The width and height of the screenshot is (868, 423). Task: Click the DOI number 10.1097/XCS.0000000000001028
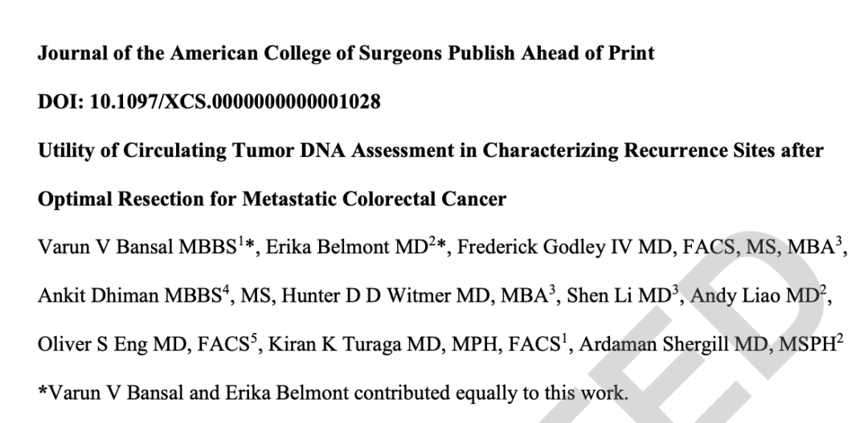pyautogui.click(x=235, y=102)
